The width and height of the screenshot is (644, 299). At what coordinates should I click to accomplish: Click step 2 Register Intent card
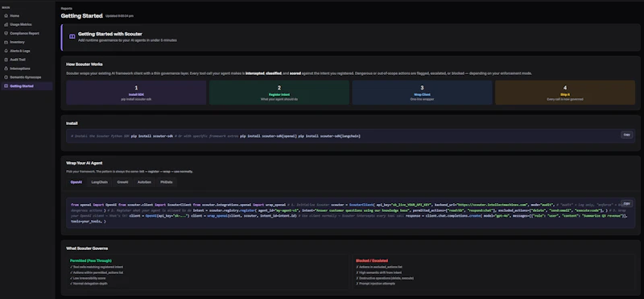(279, 93)
